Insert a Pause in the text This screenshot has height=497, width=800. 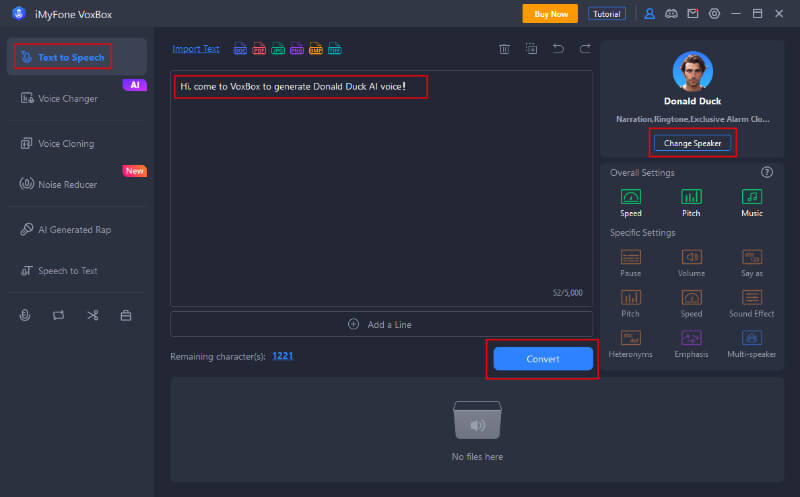click(x=631, y=263)
